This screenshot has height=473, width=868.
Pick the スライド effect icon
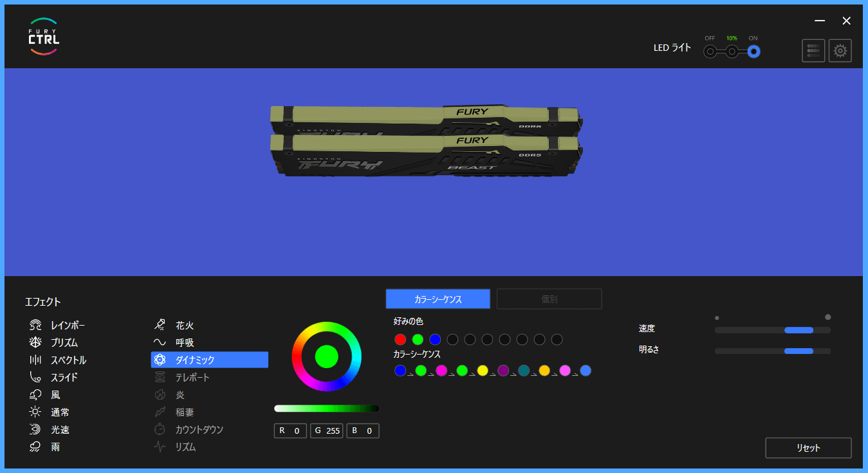[x=35, y=378]
